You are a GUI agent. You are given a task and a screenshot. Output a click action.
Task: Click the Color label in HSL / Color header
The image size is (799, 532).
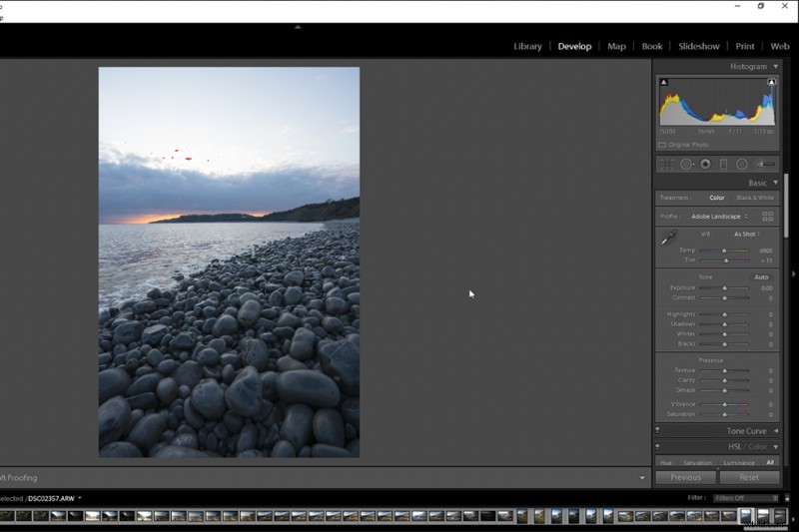(x=757, y=447)
